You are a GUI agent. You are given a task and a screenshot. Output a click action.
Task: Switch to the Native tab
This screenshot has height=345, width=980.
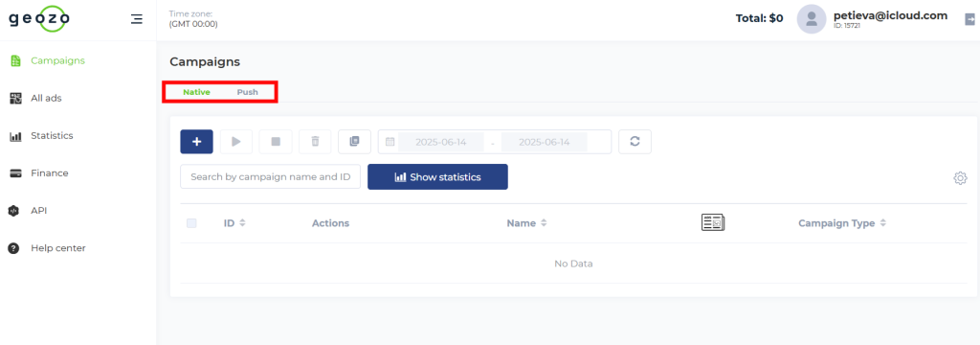point(196,92)
